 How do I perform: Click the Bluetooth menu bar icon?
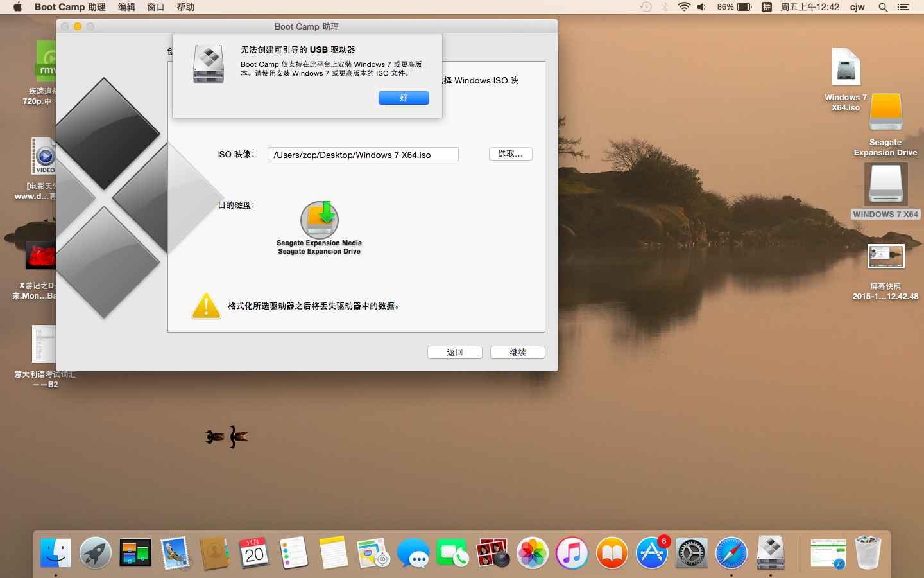[665, 7]
